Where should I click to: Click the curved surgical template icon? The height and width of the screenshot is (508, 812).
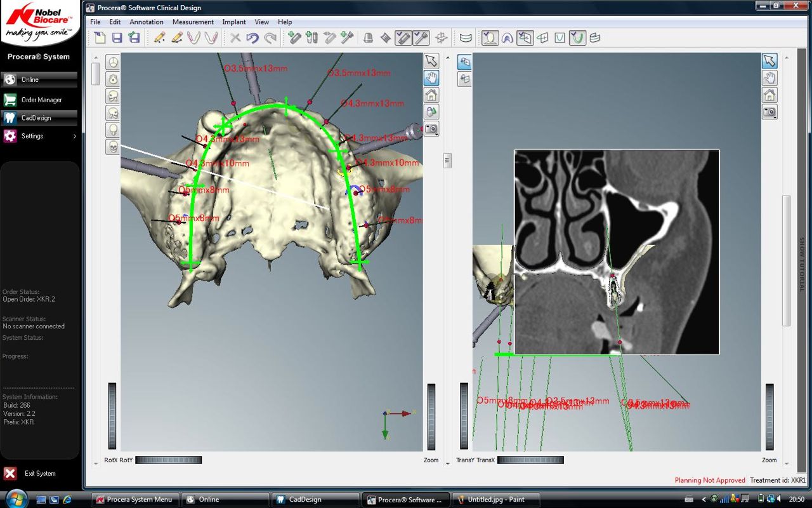466,38
